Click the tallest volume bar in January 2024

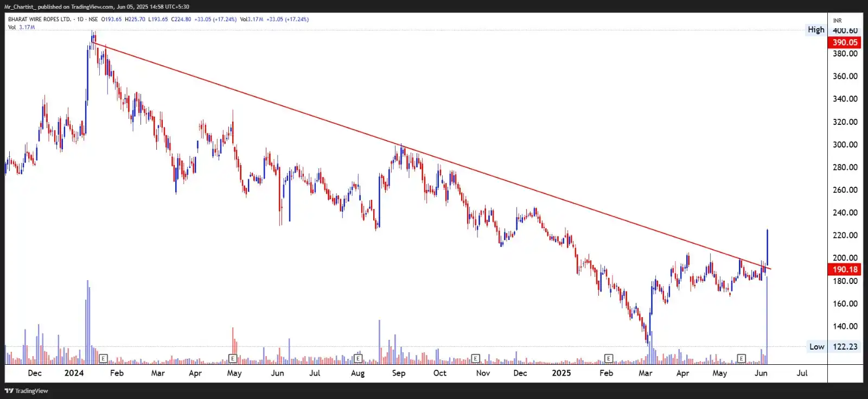(x=87, y=322)
